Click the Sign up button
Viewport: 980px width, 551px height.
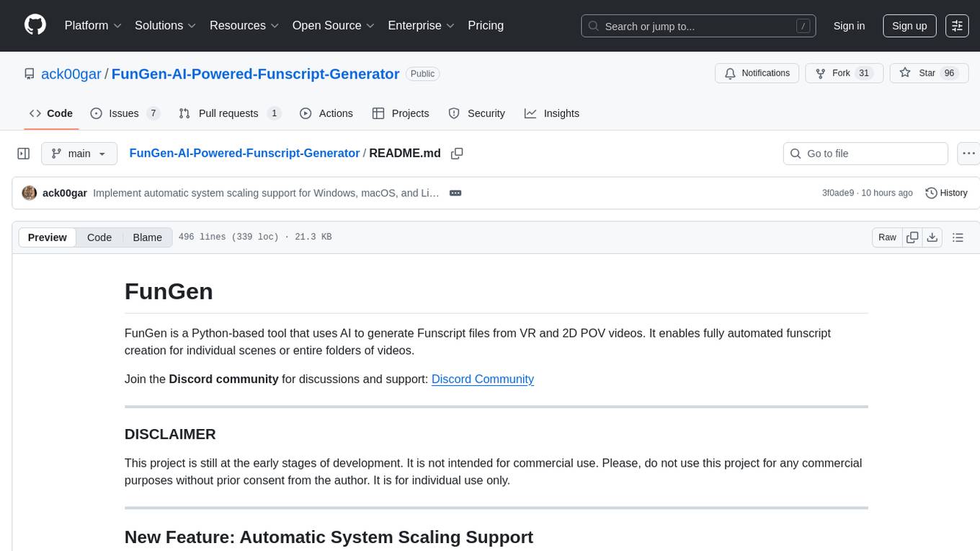[x=909, y=26]
